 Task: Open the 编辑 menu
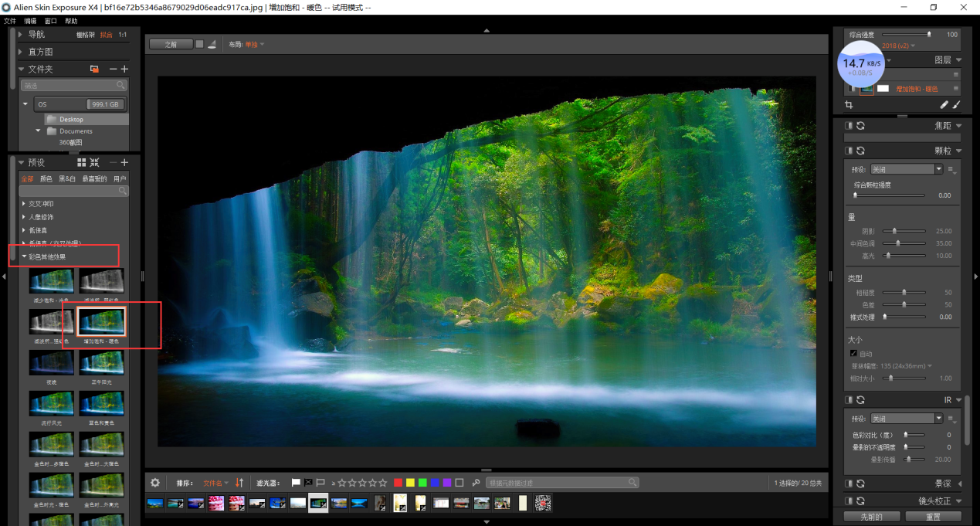(x=30, y=21)
